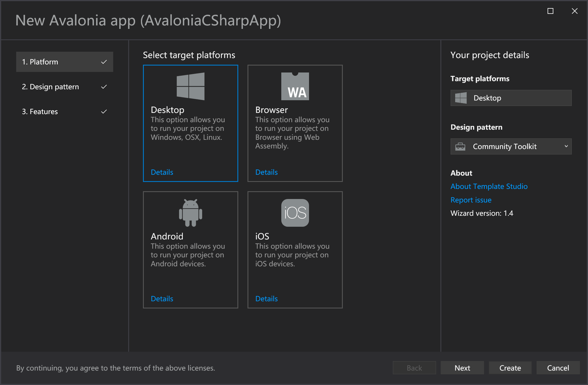This screenshot has height=385, width=588.
Task: Toggle the Android platform card
Action: coord(191,250)
